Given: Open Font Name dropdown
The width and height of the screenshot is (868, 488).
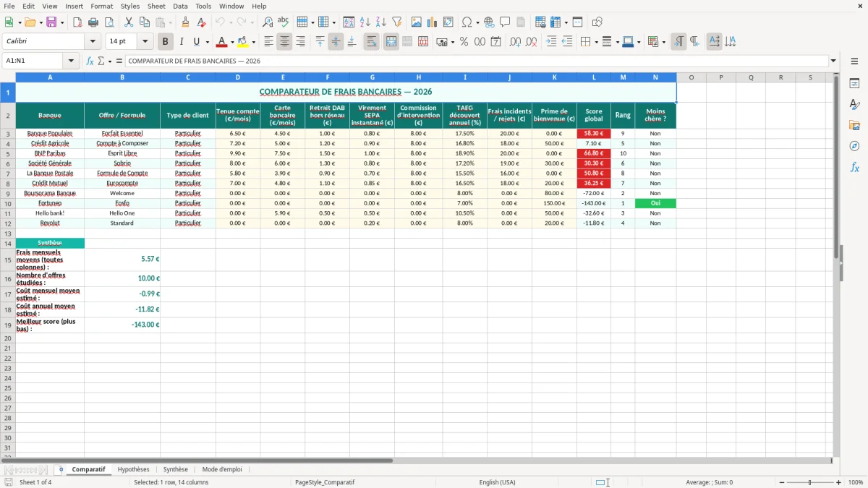Looking at the screenshot, I should coord(92,42).
